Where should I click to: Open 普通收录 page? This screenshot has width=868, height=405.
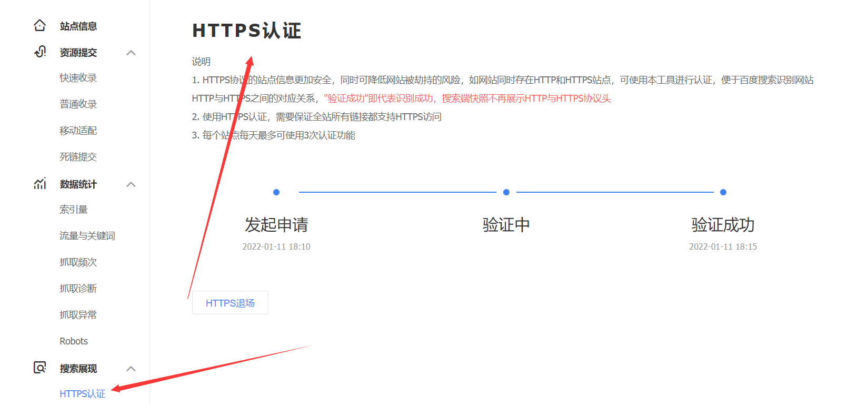coord(78,104)
